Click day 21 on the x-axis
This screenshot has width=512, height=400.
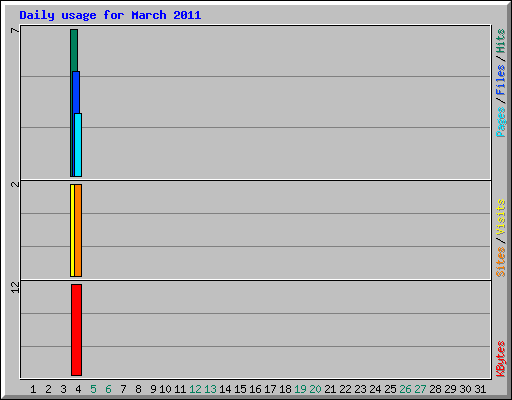(x=330, y=389)
